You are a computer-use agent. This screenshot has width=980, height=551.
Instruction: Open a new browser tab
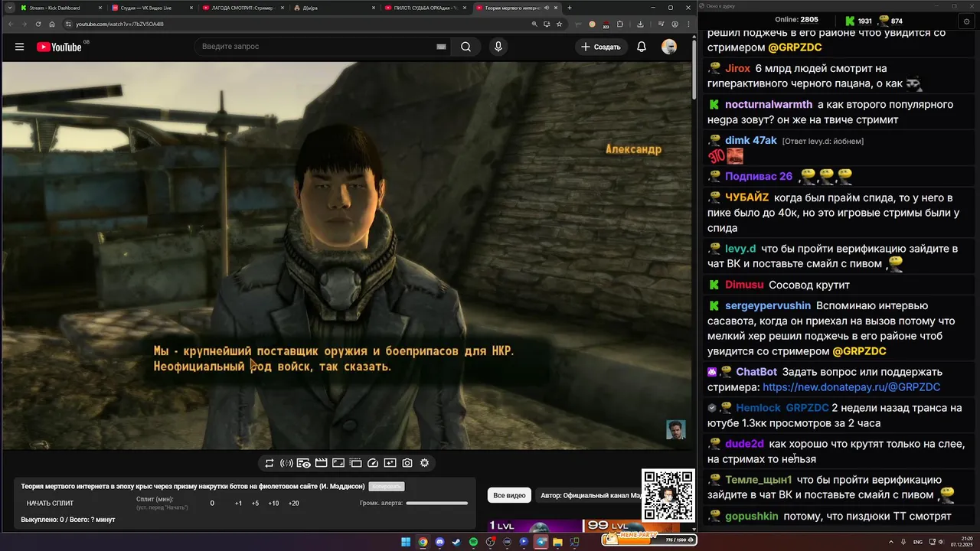[x=569, y=8]
